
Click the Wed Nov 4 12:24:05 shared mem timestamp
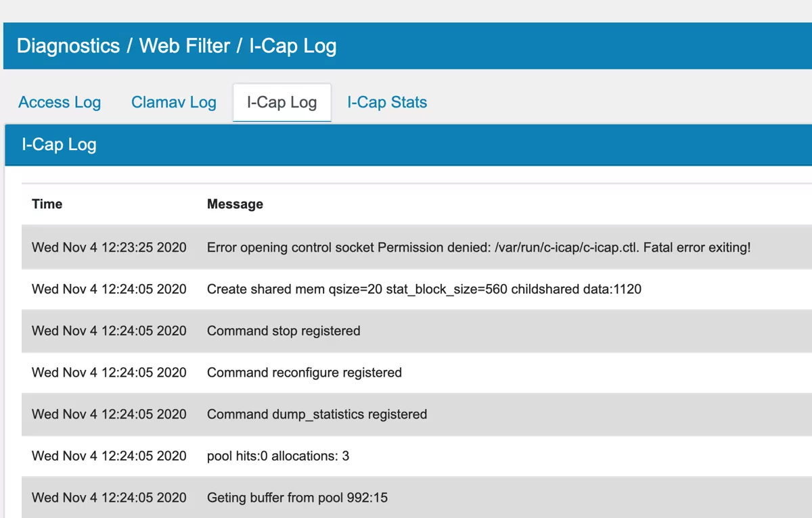pyautogui.click(x=108, y=289)
